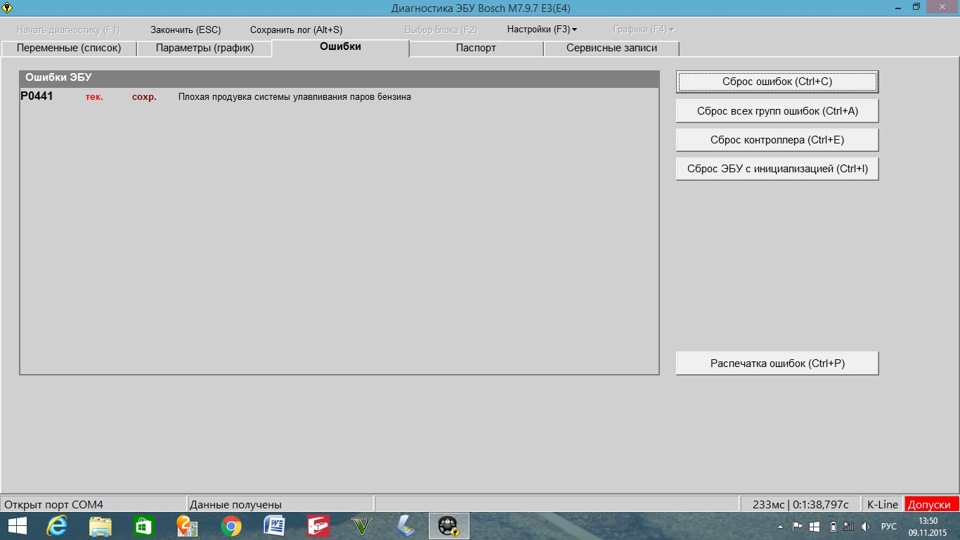Click status text 'Данные получены'
The height and width of the screenshot is (540, 960).
236,504
